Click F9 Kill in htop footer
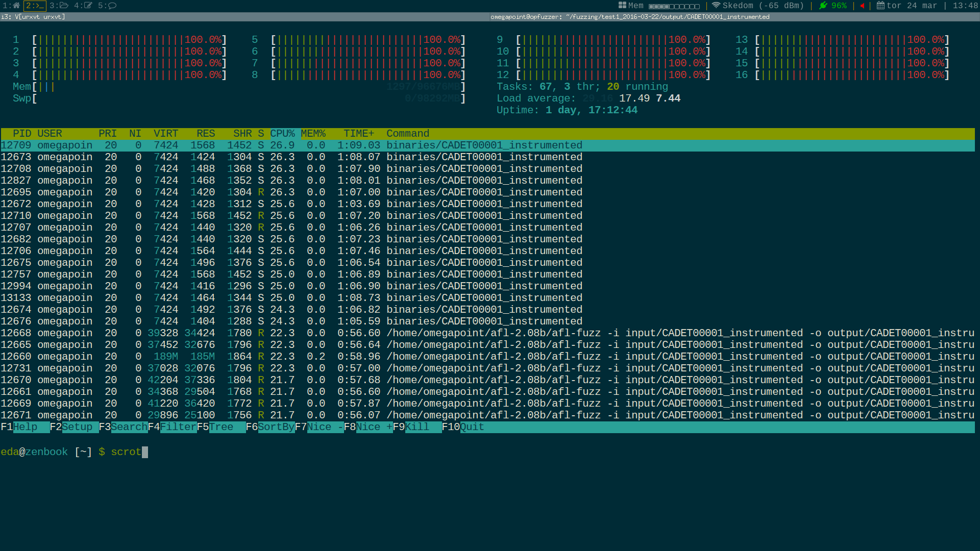Image resolution: width=980 pixels, height=551 pixels. 417,427
